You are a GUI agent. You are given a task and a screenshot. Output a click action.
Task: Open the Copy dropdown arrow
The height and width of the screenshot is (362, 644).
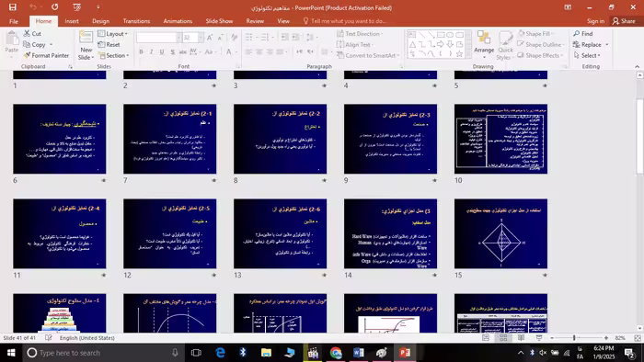coord(51,45)
